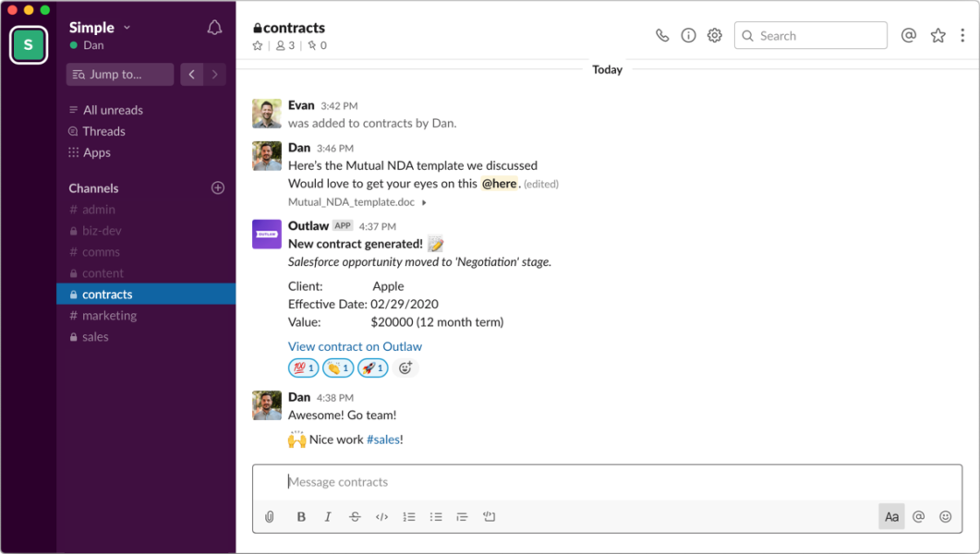Attach a file with the paperclip icon
980x554 pixels.
tap(270, 516)
